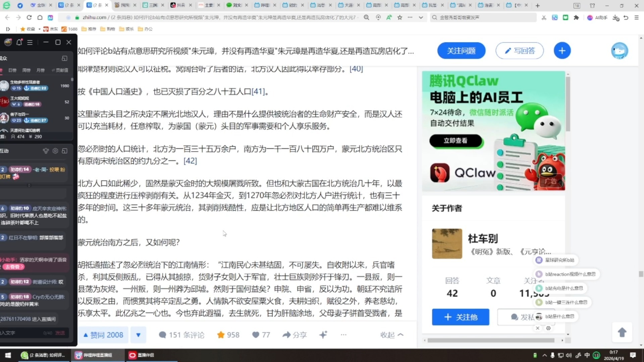The image size is (644, 362).
Task: Click 关注他 to follow author 杜车别
Action: pyautogui.click(x=460, y=317)
